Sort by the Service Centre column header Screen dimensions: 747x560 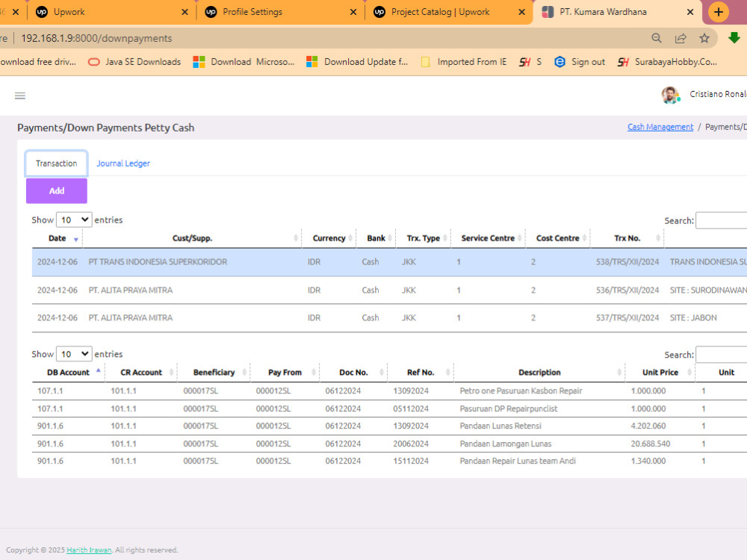(488, 238)
